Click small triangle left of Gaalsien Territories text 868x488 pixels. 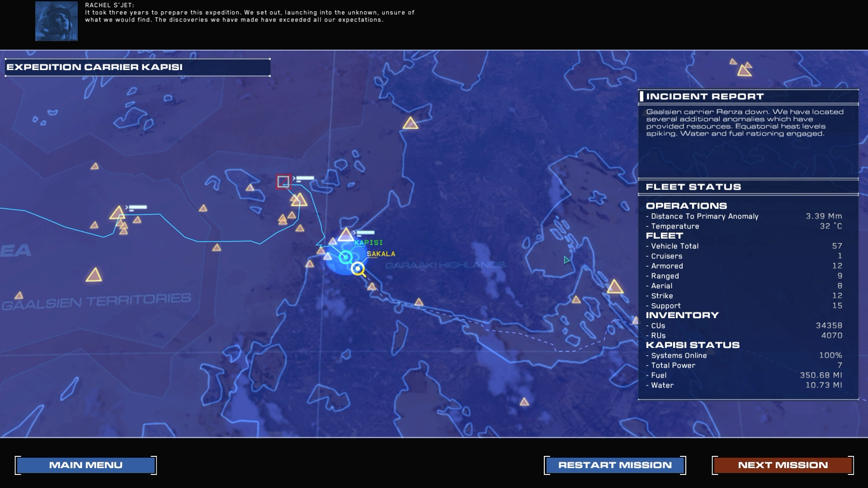tap(19, 296)
